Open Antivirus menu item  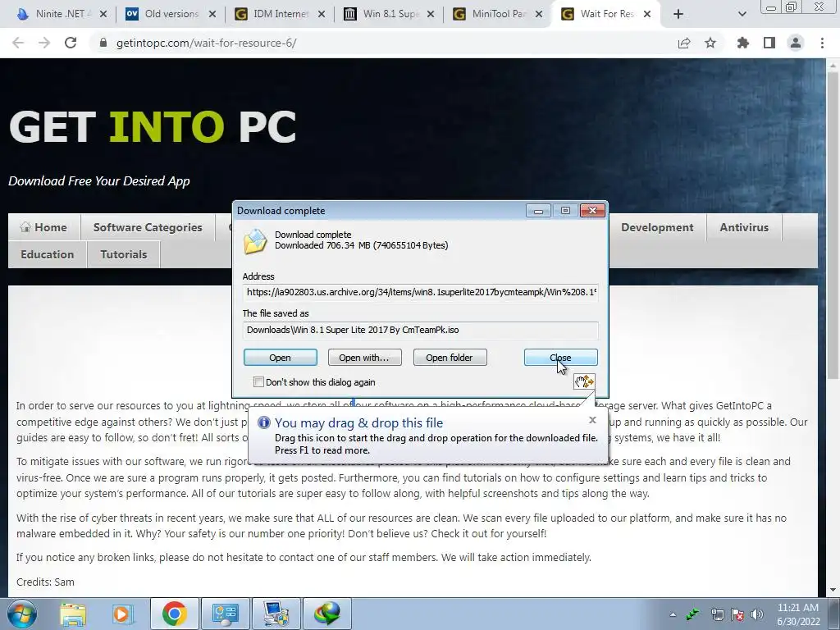coord(744,227)
